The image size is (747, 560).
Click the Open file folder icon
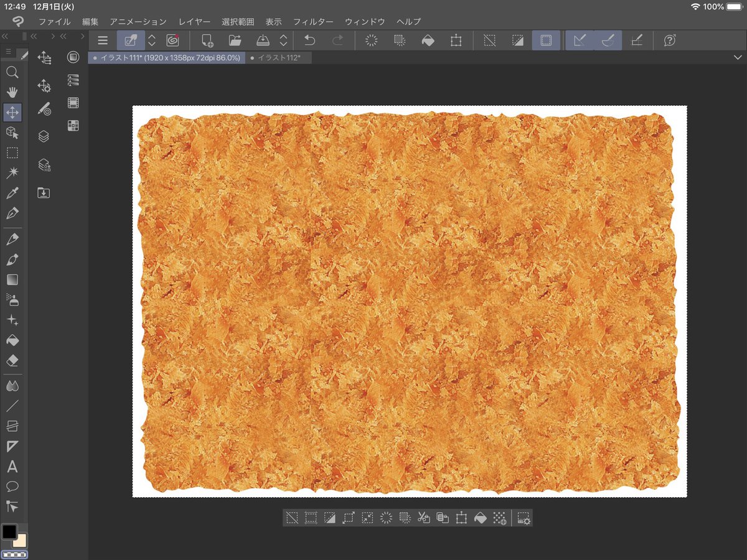pyautogui.click(x=235, y=41)
